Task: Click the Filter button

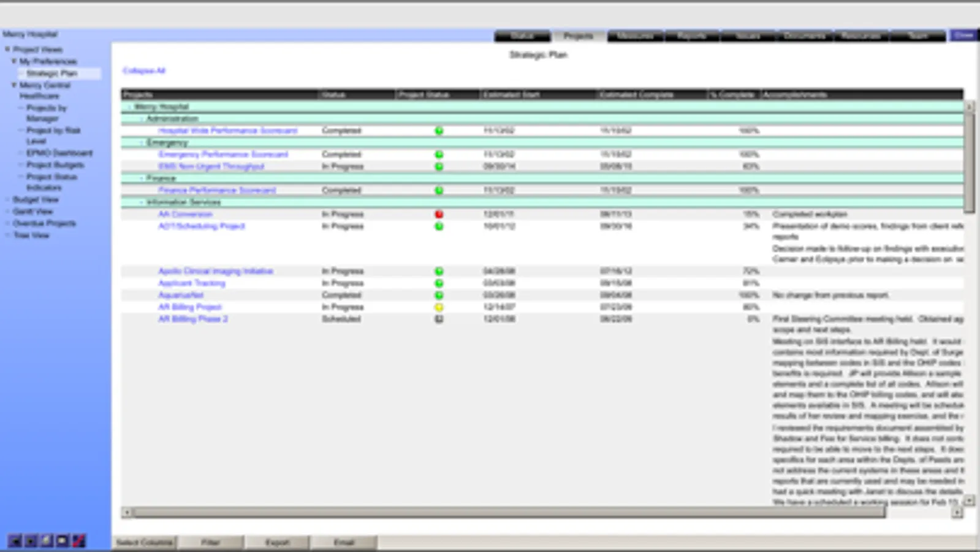Action: tap(210, 542)
